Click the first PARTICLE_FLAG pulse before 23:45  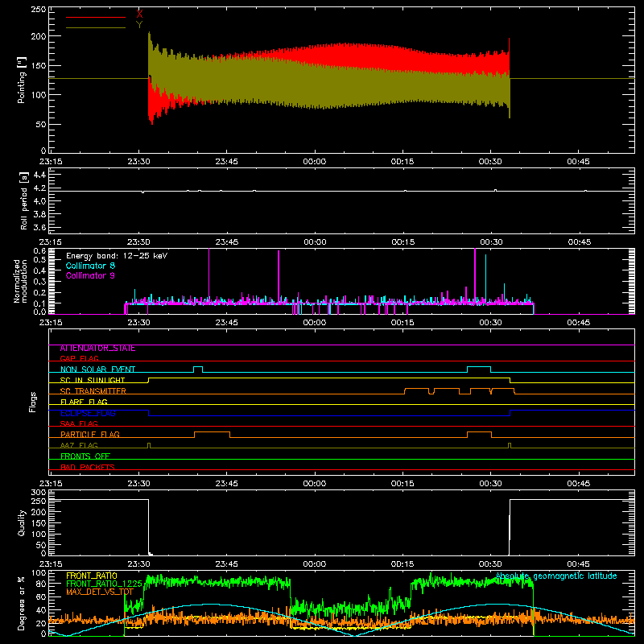click(x=212, y=434)
